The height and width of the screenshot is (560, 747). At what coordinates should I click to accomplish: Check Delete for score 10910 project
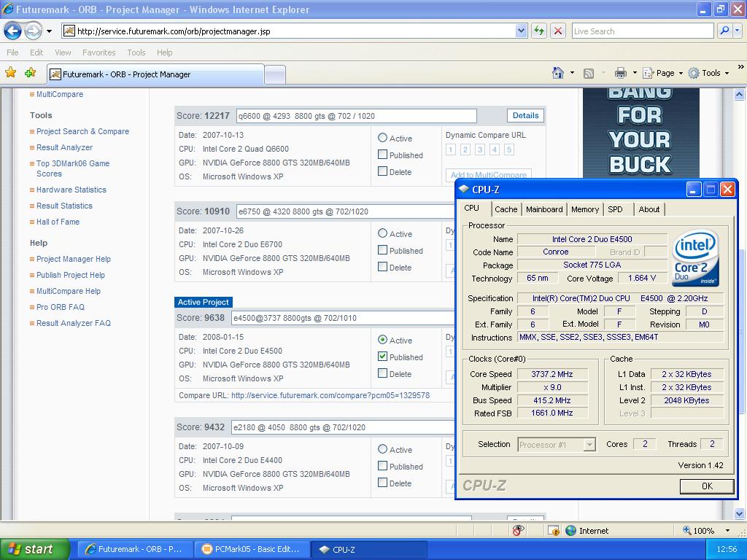pyautogui.click(x=382, y=267)
